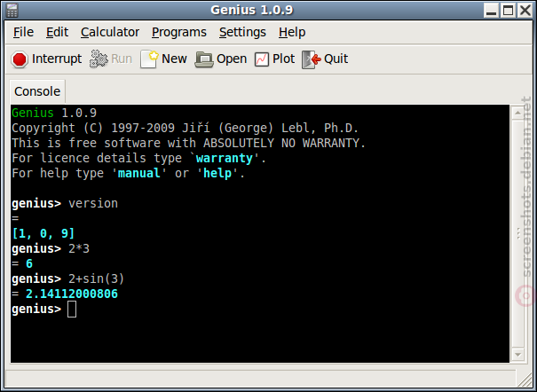The width and height of the screenshot is (537, 392).
Task: Click the 'help' text in console
Action: [x=217, y=173]
